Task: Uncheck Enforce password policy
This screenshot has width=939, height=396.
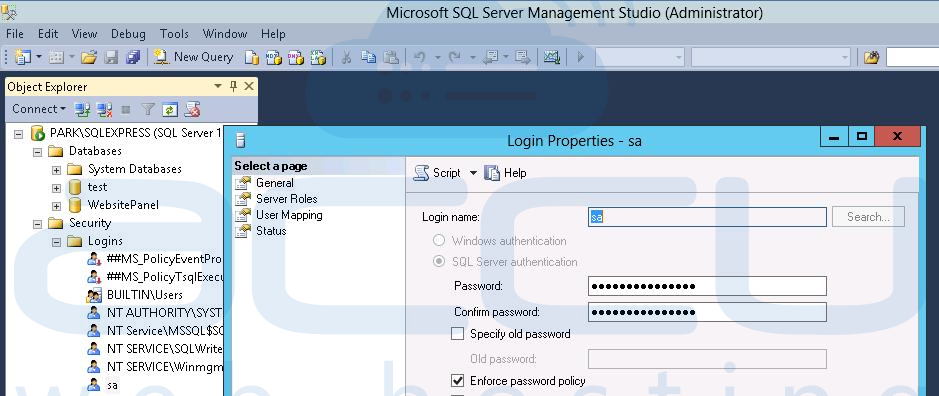Action: (458, 380)
